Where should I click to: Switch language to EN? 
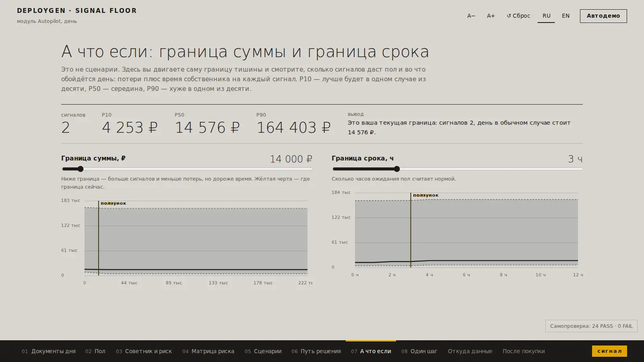(x=566, y=16)
